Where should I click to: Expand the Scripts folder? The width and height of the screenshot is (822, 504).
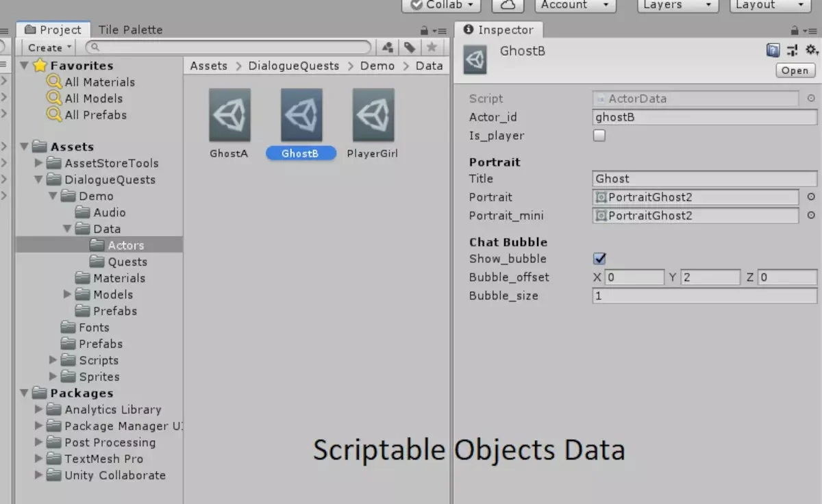[x=53, y=361]
